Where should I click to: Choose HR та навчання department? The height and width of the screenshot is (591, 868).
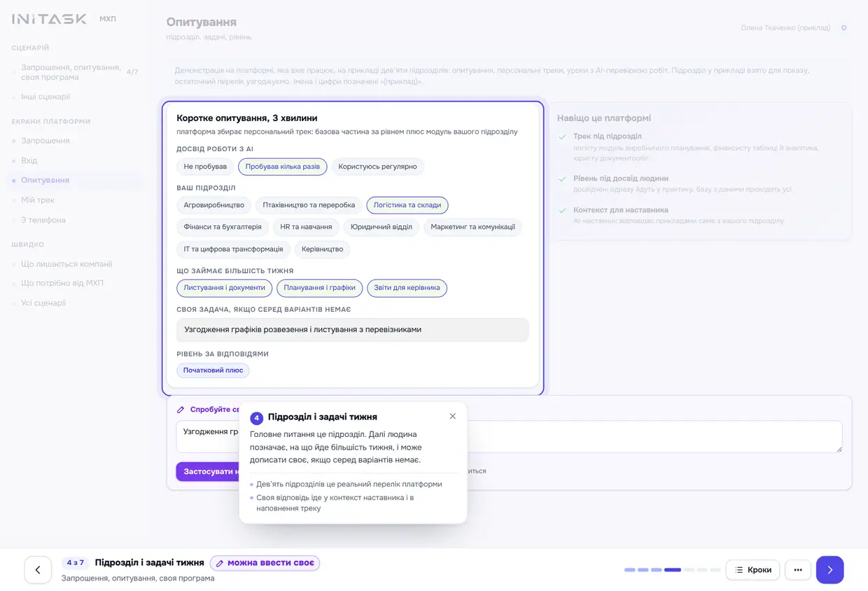tap(306, 227)
